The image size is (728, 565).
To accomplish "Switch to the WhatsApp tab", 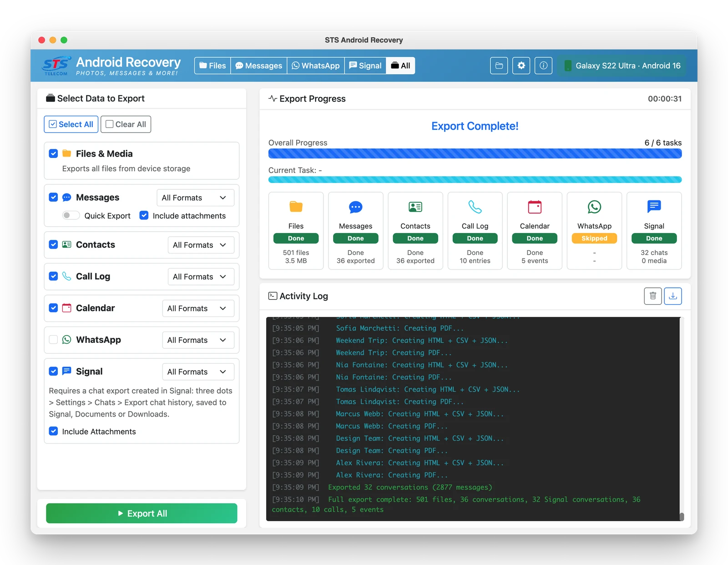I will [316, 66].
